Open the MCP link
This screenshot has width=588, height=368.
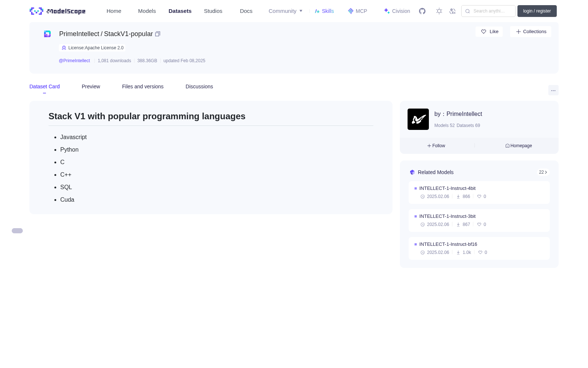(358, 11)
